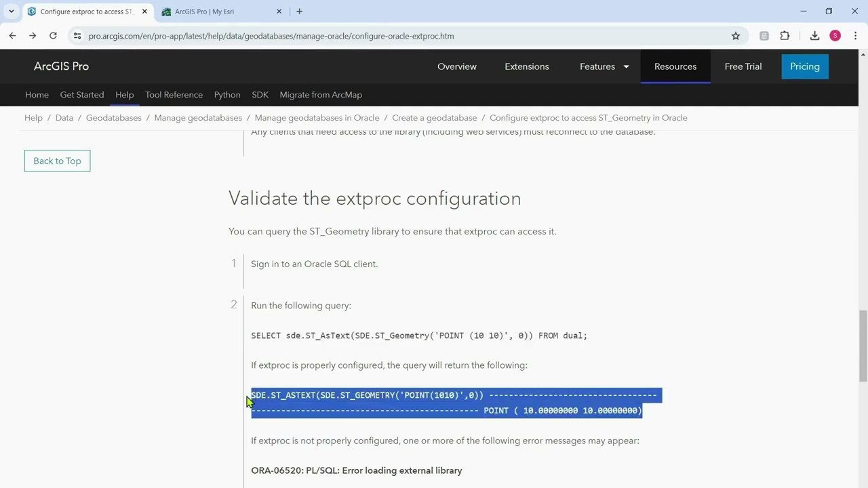Open the extensions puzzle icon
868x488 pixels.
point(785,36)
